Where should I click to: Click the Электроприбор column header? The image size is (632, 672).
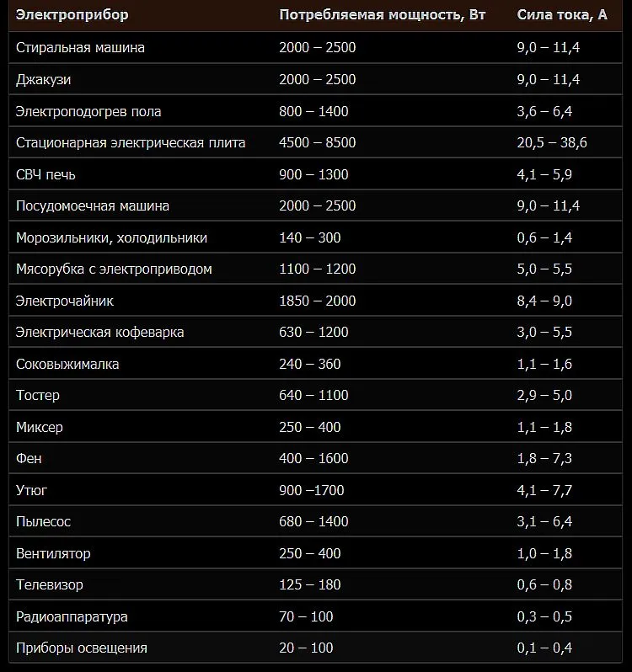click(72, 14)
